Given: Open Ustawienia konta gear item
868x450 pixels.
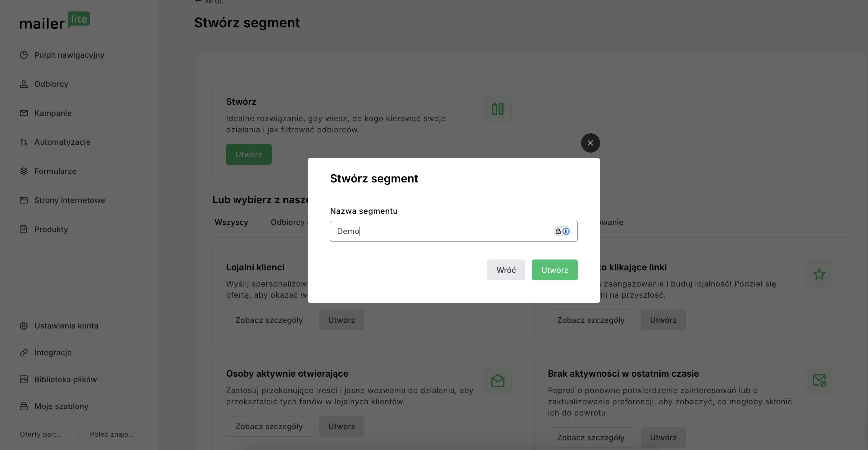Looking at the screenshot, I should click(x=59, y=326).
